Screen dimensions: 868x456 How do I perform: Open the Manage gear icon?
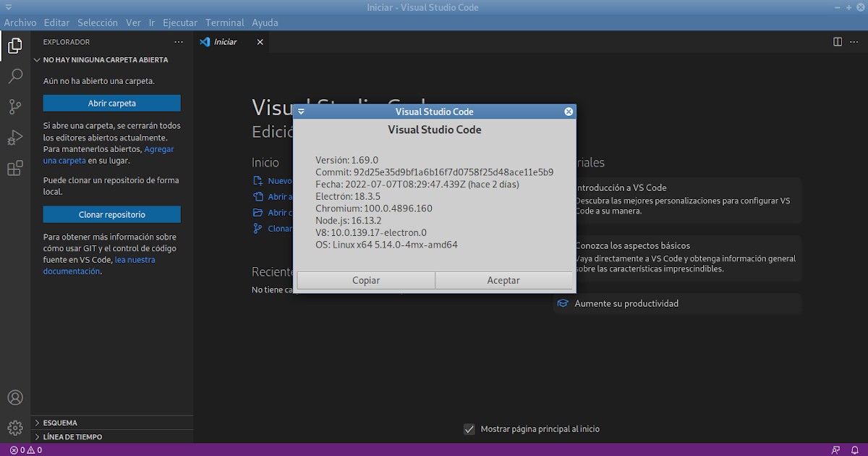tap(14, 428)
